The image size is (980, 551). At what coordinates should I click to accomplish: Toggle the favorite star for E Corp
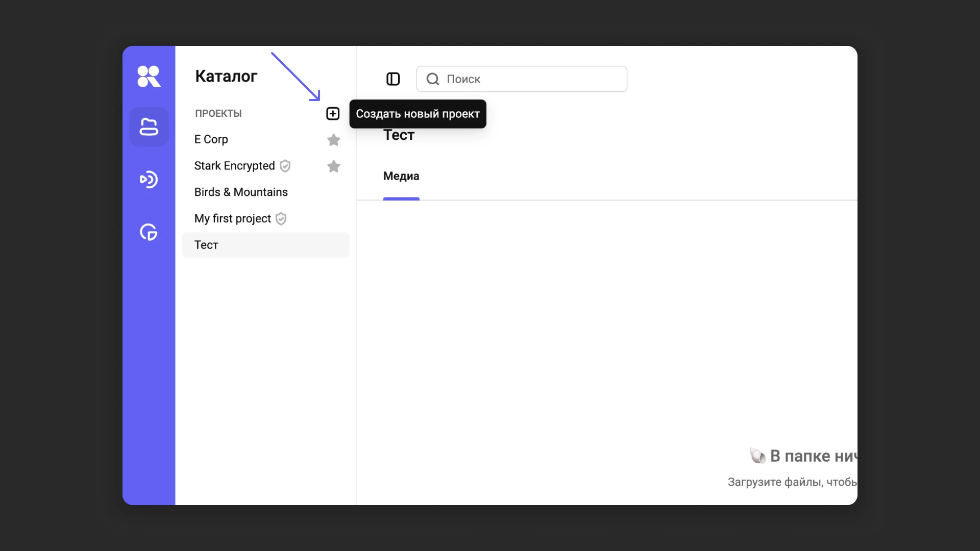[334, 140]
